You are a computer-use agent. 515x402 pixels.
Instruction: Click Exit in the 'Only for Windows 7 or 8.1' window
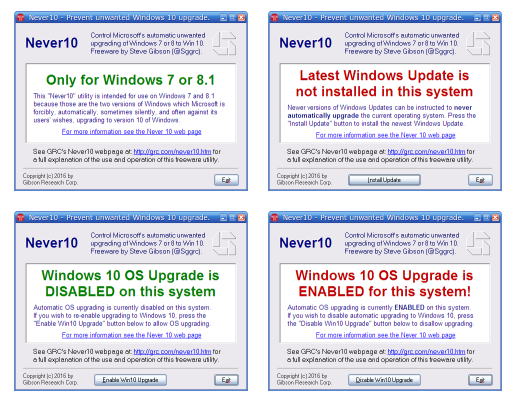226,180
